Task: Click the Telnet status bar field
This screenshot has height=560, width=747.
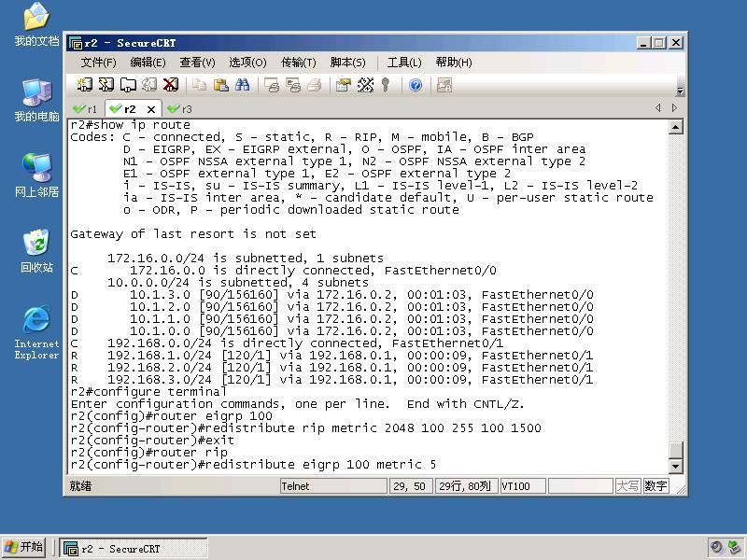Action: [333, 486]
